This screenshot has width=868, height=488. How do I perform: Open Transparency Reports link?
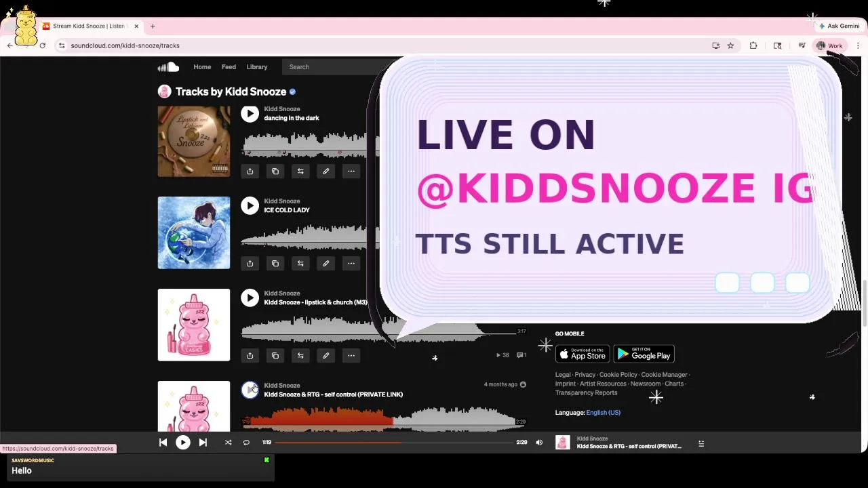pos(586,393)
